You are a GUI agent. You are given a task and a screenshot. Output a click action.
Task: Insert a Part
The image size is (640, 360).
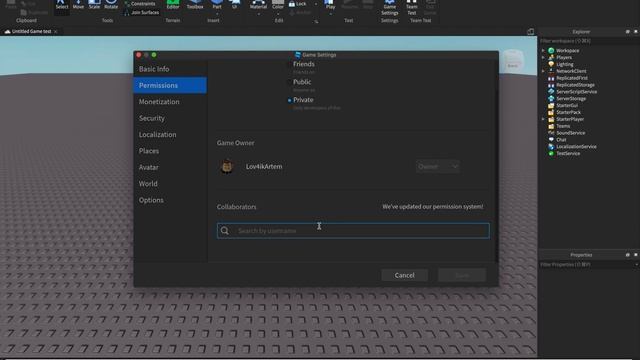point(217,5)
